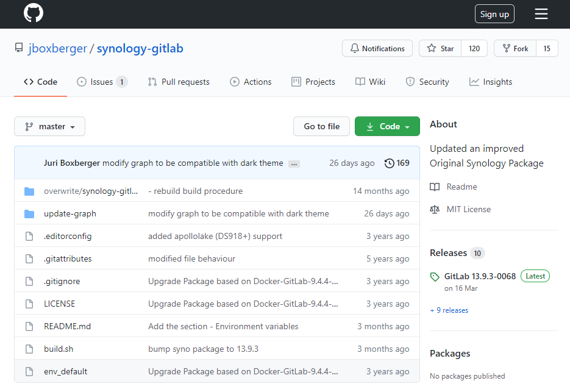Click the tag icon beside GitLab 13.9.3-0068
This screenshot has width=570, height=392.
tap(435, 277)
